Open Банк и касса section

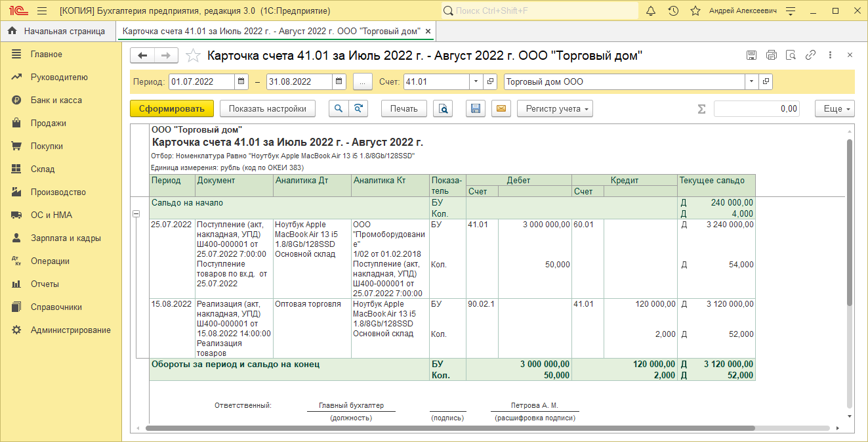[61, 100]
